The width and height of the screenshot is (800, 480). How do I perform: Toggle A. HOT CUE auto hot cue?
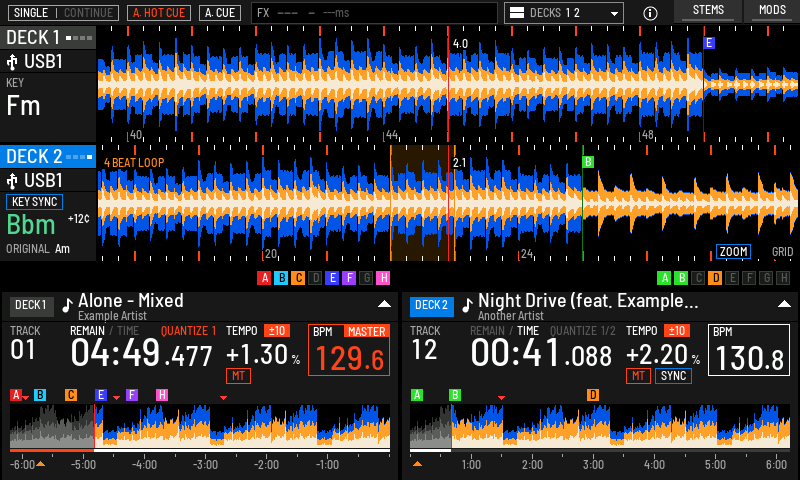[159, 13]
